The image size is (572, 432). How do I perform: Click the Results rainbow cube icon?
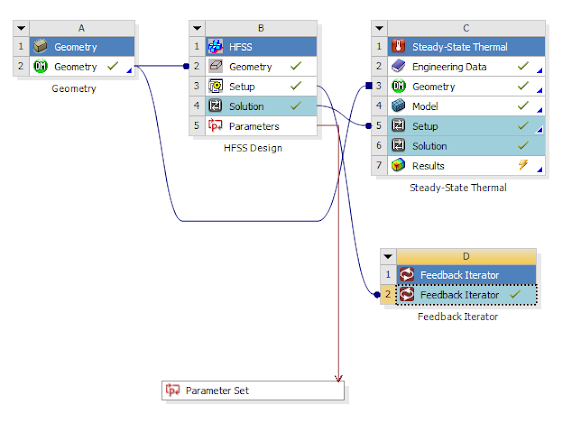398,166
